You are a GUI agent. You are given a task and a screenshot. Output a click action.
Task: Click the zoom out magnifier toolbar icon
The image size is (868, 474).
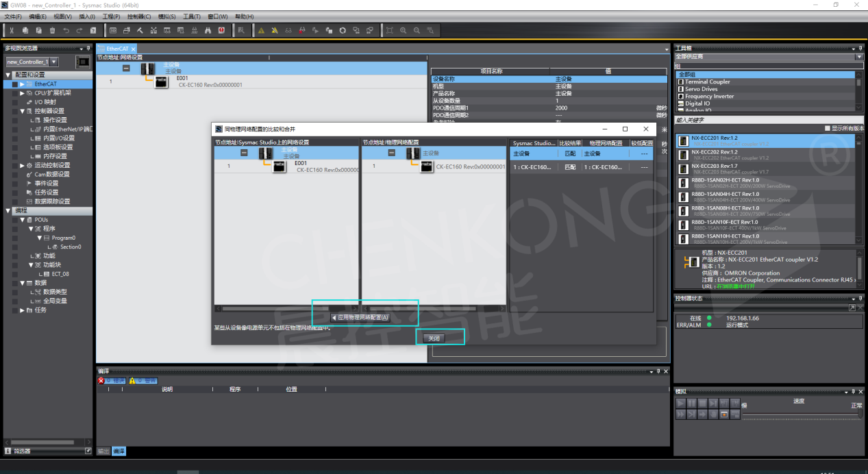click(x=417, y=30)
